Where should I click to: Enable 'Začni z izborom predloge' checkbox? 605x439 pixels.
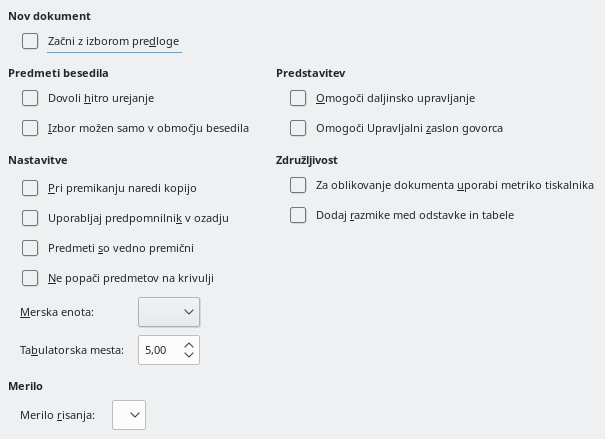point(30,41)
